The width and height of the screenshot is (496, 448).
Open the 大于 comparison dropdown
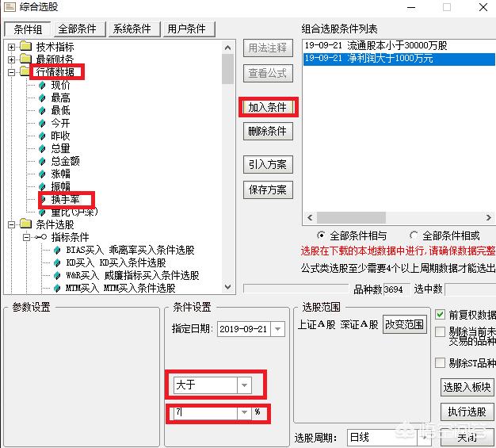244,385
